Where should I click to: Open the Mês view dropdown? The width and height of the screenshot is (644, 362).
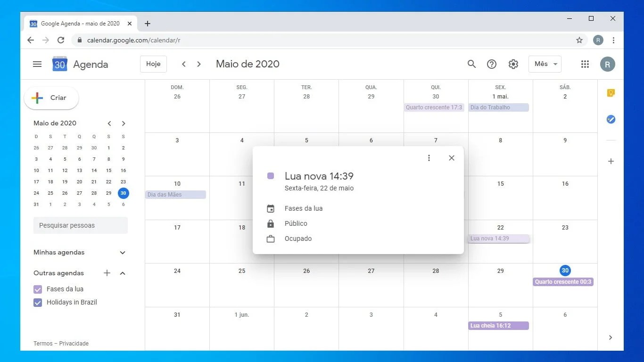pyautogui.click(x=545, y=64)
